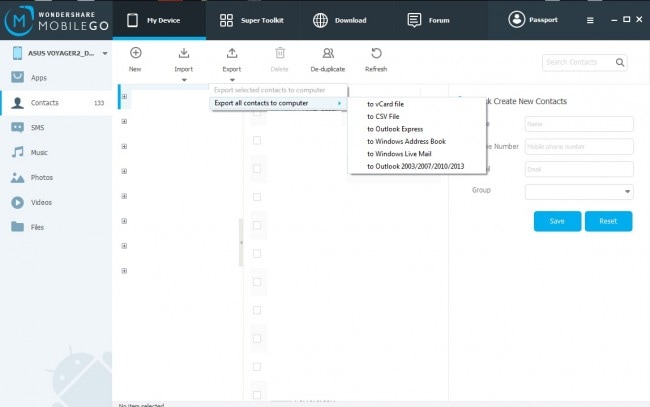The height and width of the screenshot is (407, 650).
Task: Open the My Device tab
Action: (159, 20)
